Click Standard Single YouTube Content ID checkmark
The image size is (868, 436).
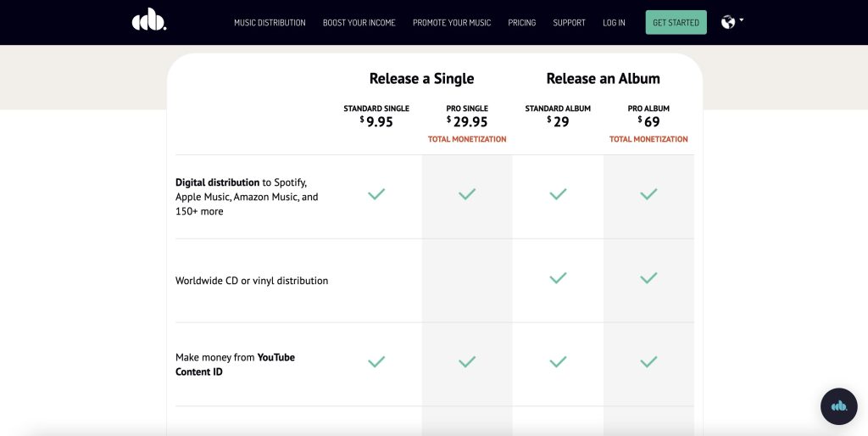376,361
